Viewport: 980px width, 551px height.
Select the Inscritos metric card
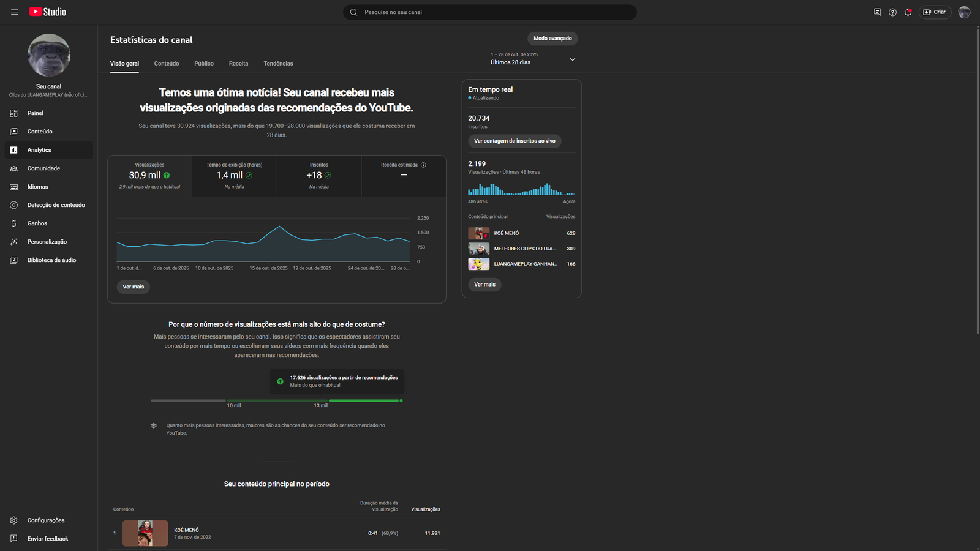(x=319, y=176)
